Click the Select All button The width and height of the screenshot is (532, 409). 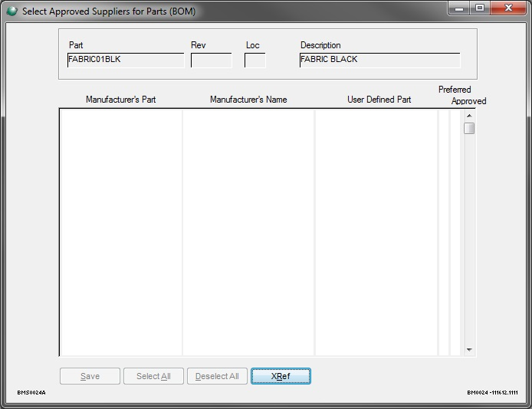(153, 376)
